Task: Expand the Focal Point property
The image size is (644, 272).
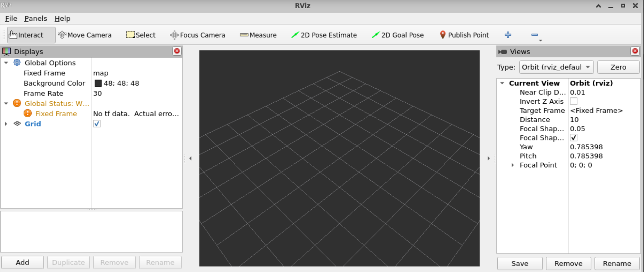Action: [x=513, y=165]
